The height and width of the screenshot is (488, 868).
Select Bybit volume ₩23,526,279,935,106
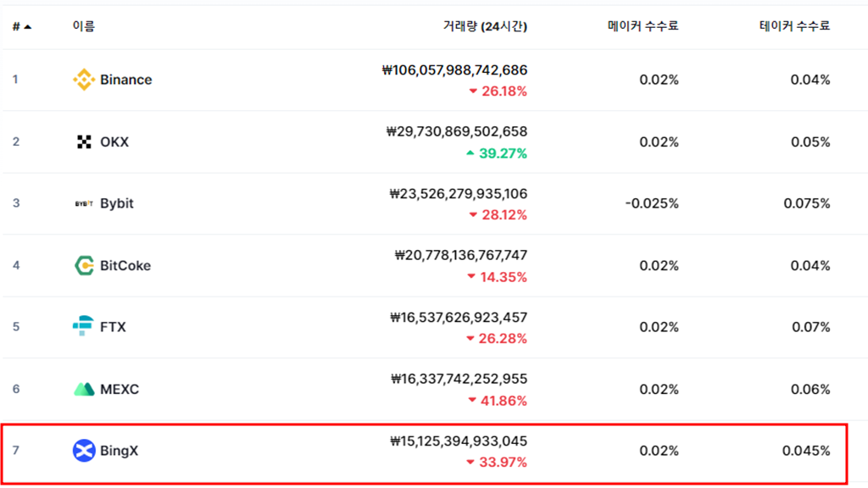[x=459, y=194]
